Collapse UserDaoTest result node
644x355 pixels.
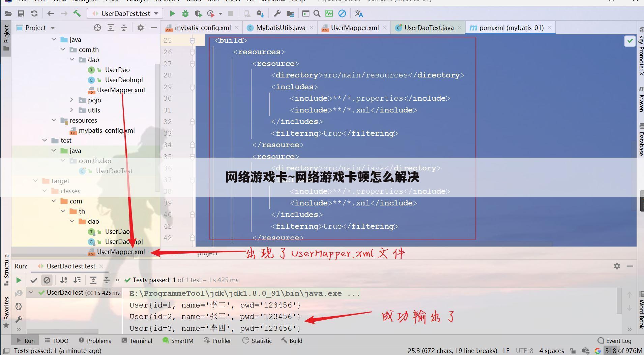pos(31,292)
